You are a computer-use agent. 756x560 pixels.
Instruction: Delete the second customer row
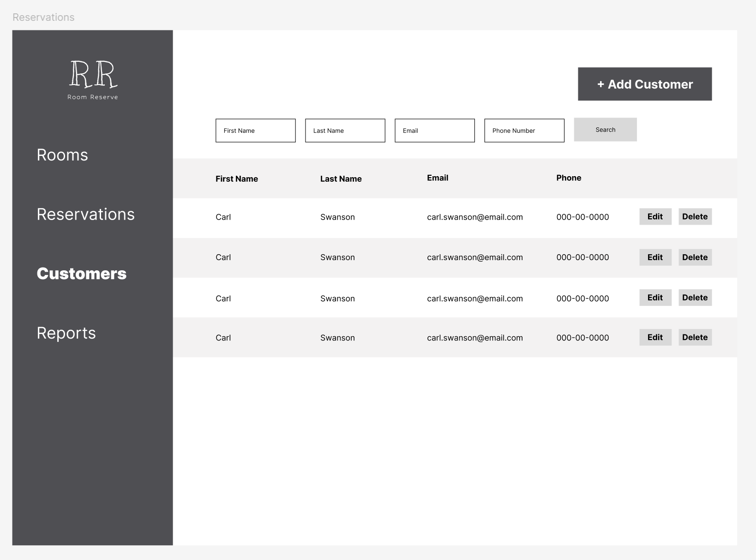point(695,257)
